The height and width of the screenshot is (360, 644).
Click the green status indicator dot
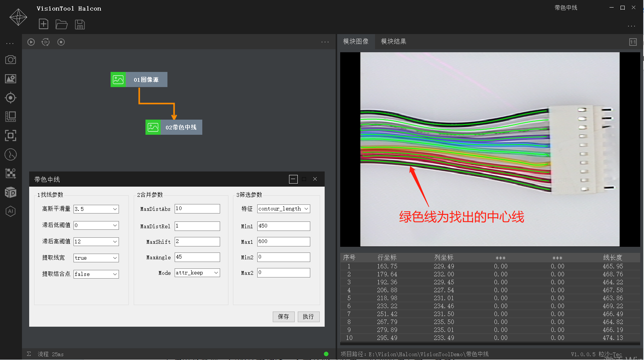click(x=326, y=354)
